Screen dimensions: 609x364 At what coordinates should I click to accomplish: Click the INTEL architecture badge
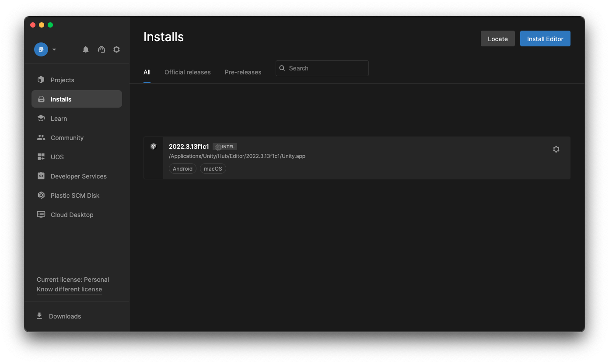coord(225,147)
